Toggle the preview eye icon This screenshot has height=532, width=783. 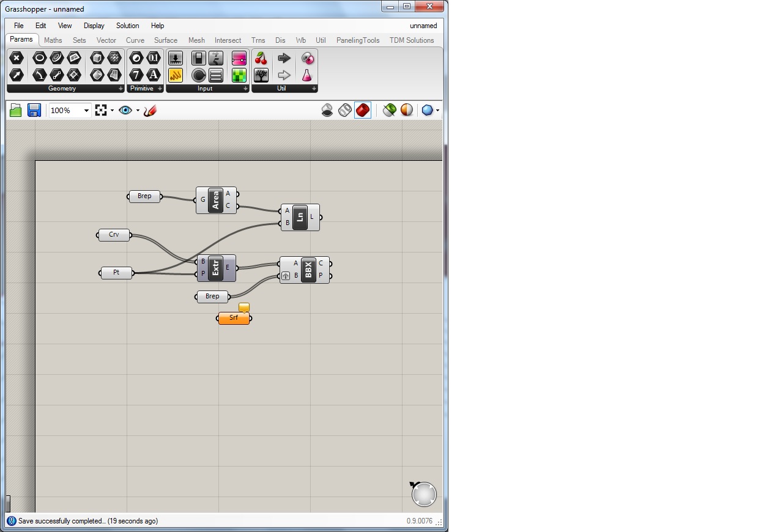[x=125, y=110]
